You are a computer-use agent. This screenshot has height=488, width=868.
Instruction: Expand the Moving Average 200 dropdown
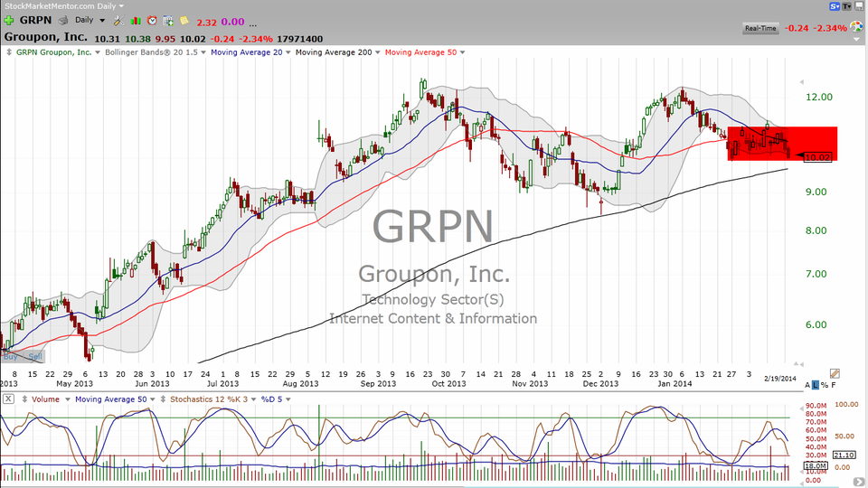(378, 52)
